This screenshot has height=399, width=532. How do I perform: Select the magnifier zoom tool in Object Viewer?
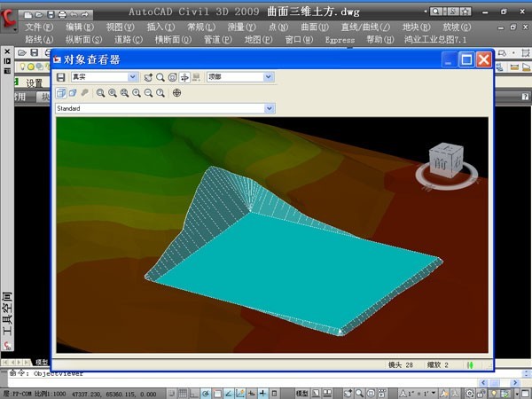[160, 77]
